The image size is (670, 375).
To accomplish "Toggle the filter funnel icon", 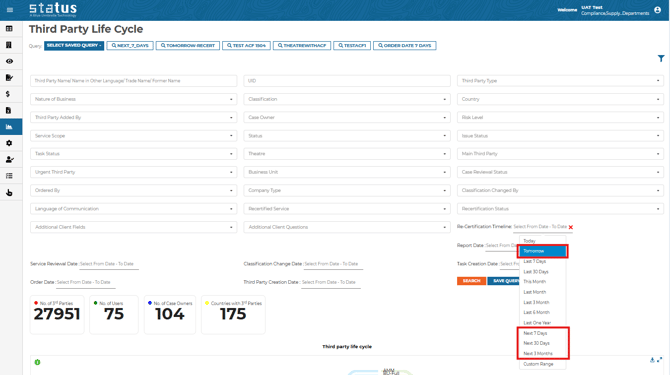I will 661,59.
